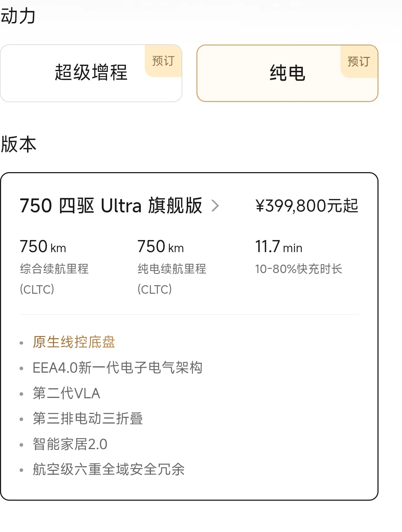Viewport: 402px width, 532px height.
Task: Click the EEA4.0新一代电子电气架构 feature
Action: 117,368
